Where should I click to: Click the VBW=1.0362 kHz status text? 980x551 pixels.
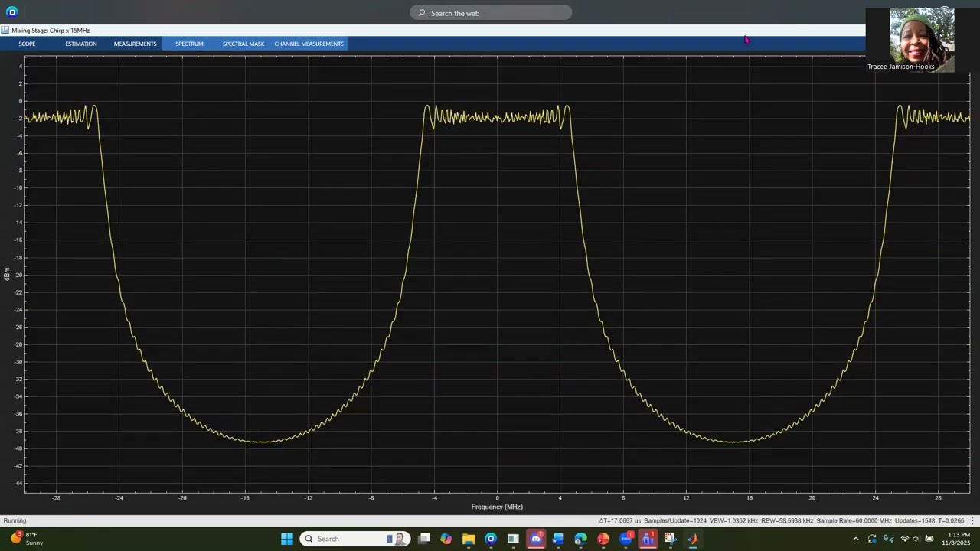pos(734,520)
